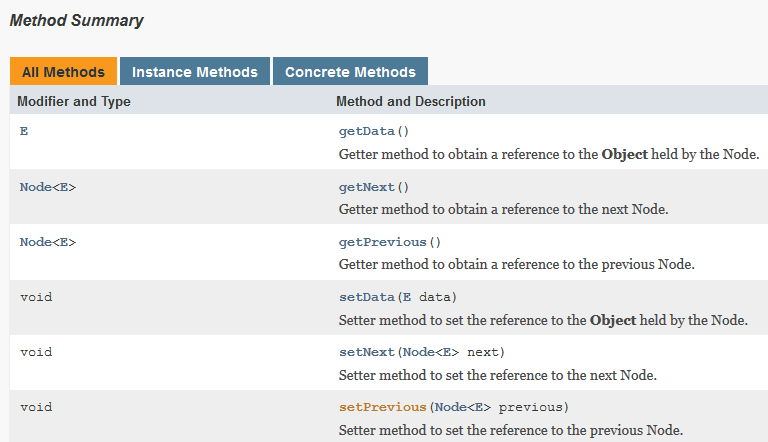Click the Method Summary heading

[77, 20]
